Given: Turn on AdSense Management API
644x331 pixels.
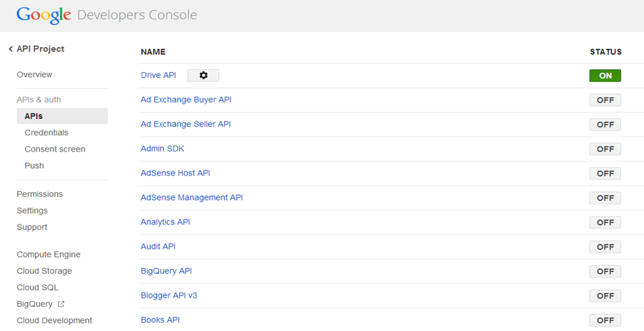Looking at the screenshot, I should (x=605, y=198).
